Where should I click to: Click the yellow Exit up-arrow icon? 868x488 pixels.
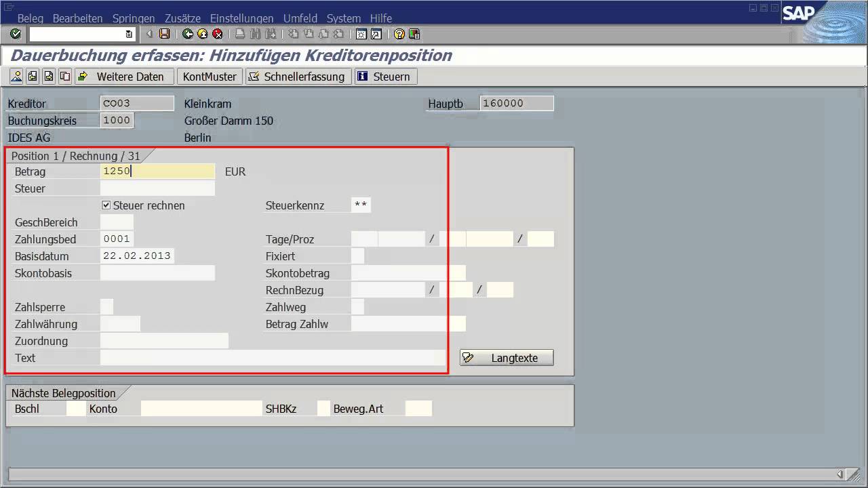click(x=202, y=34)
